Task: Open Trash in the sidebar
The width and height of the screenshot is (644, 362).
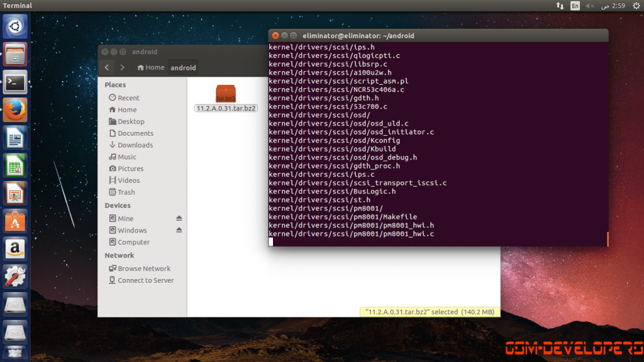Action: [126, 192]
